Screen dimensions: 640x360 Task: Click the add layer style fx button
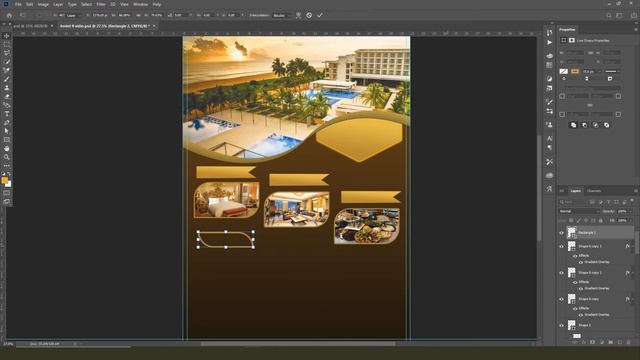[584, 342]
